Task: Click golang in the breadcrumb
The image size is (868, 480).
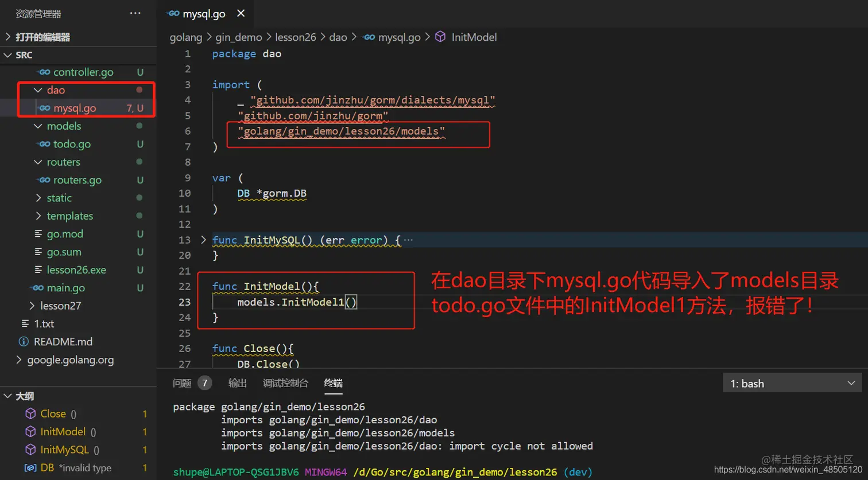Action: [186, 37]
